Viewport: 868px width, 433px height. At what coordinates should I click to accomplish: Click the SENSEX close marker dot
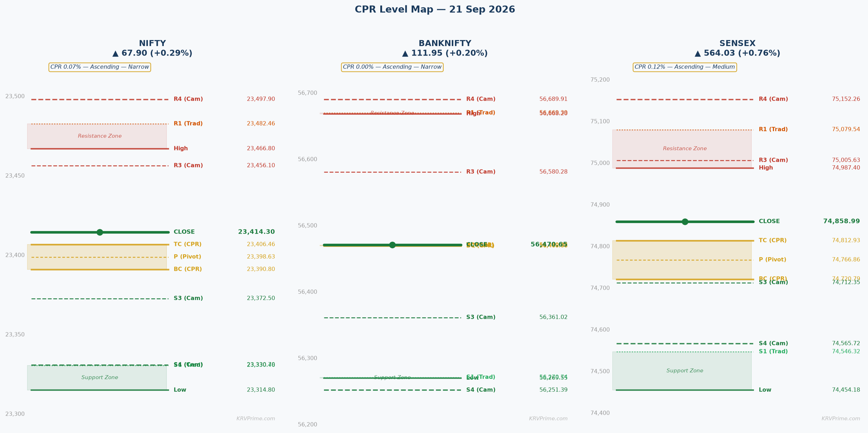click(685, 222)
